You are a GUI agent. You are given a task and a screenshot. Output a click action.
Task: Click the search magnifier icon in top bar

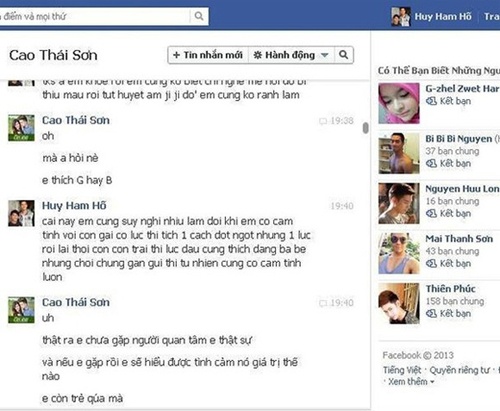pyautogui.click(x=199, y=16)
